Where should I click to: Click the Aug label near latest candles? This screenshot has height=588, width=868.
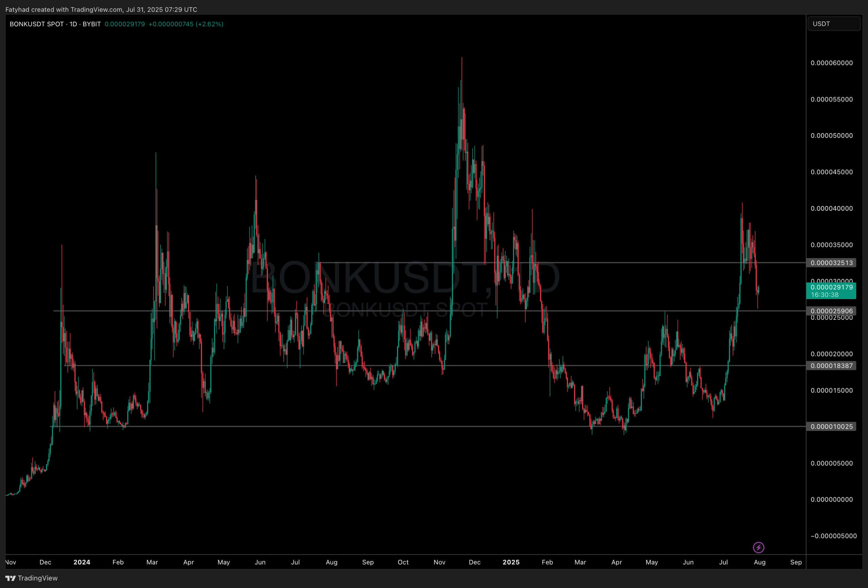click(x=760, y=562)
